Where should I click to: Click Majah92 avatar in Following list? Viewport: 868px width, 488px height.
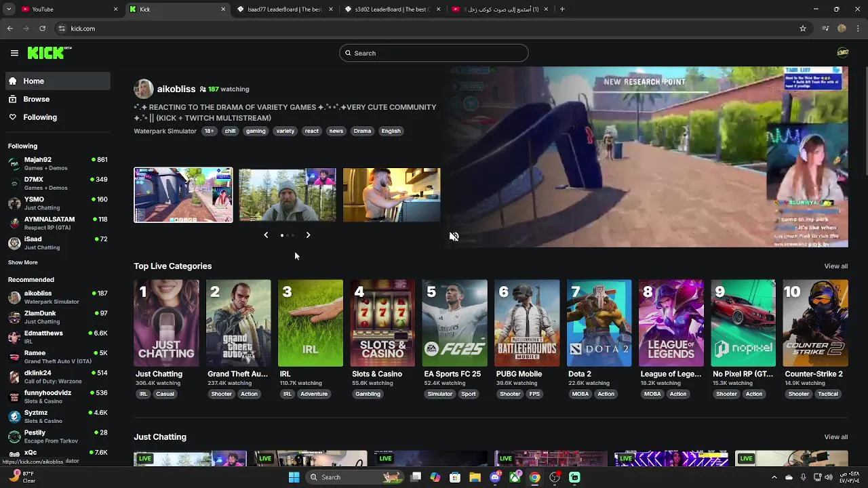tap(14, 163)
